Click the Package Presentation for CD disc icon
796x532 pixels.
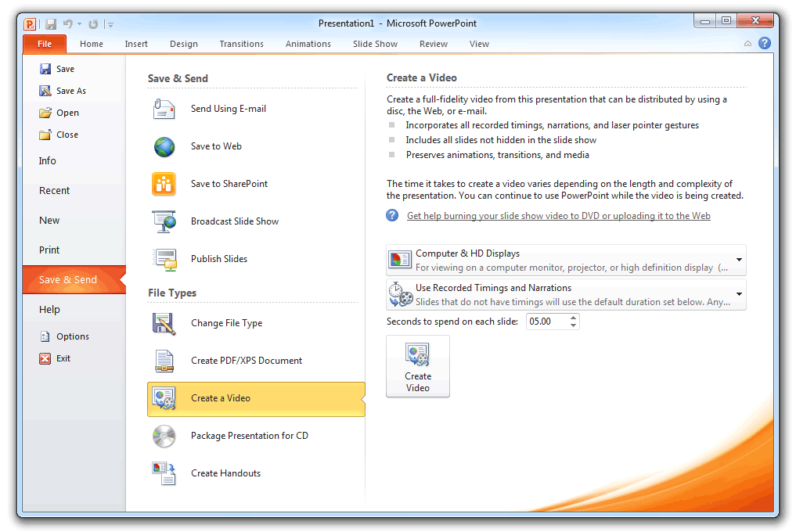coord(164,436)
